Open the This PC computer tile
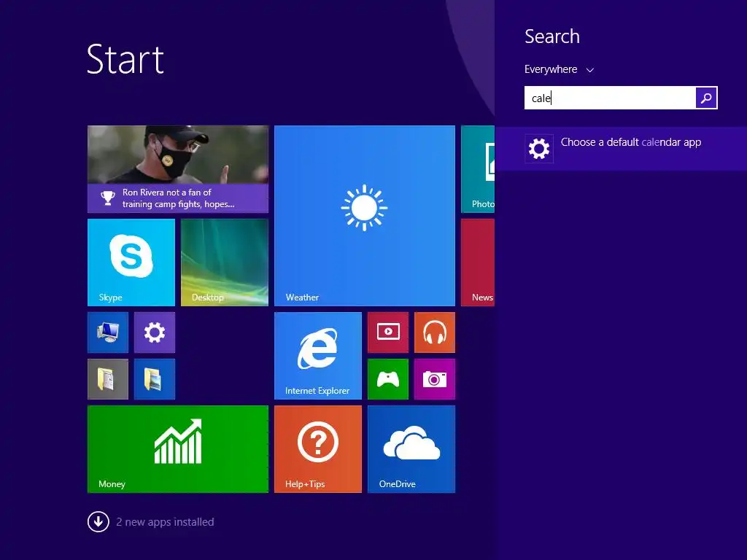 click(108, 332)
